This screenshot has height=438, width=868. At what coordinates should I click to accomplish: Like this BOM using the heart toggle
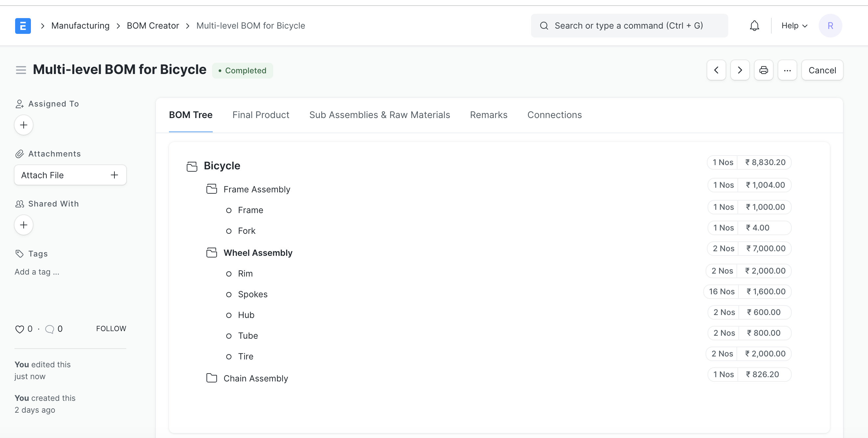coord(19,329)
